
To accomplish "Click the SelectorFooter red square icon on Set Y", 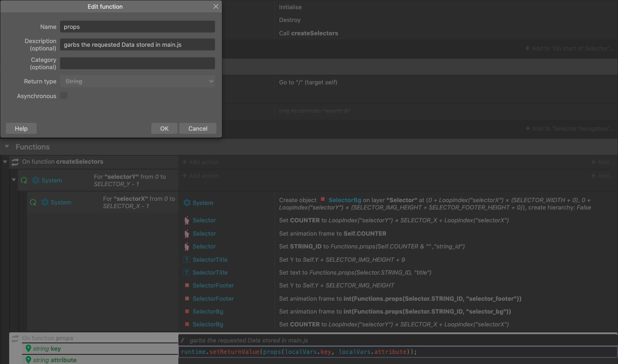I will coord(187,285).
